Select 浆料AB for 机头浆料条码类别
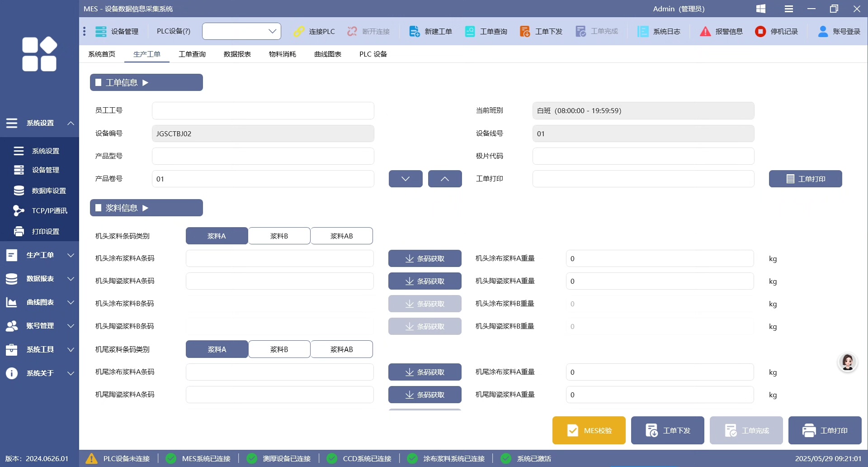868x467 pixels. tap(341, 236)
